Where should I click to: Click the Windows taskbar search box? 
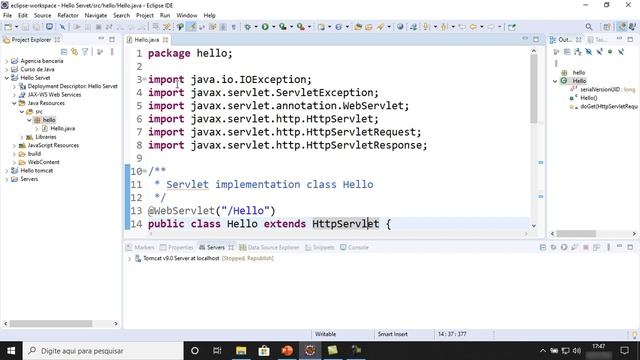[103, 351]
